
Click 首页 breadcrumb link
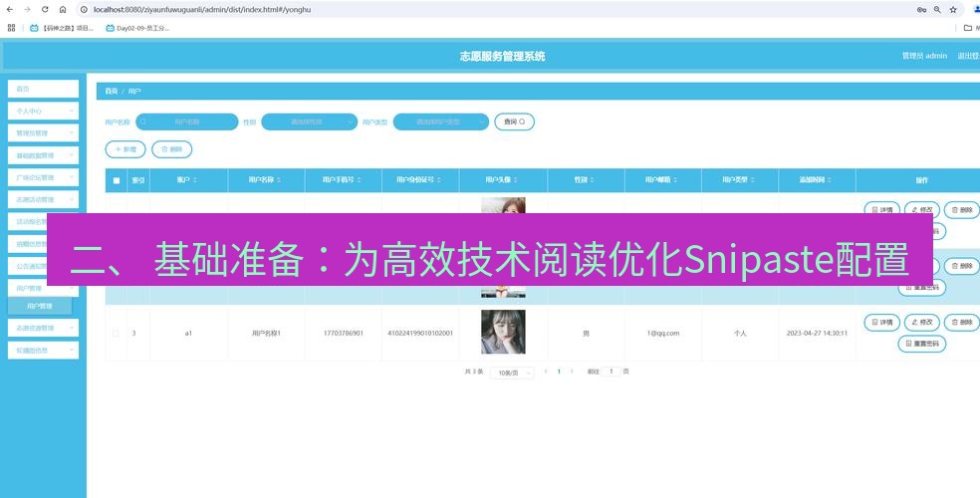click(x=112, y=92)
